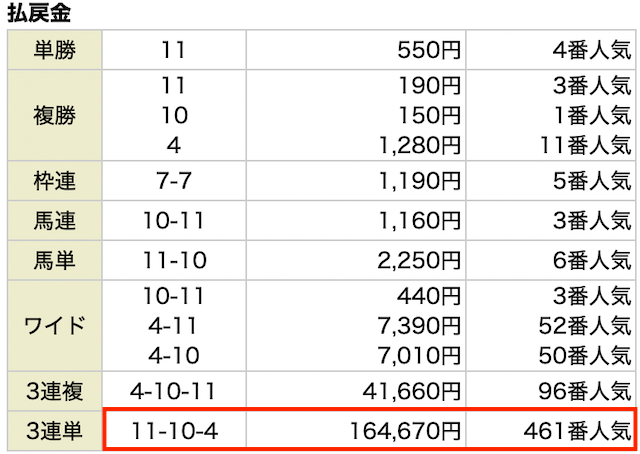
Task: Select the 7,390円 wide payout
Action: pyautogui.click(x=420, y=326)
